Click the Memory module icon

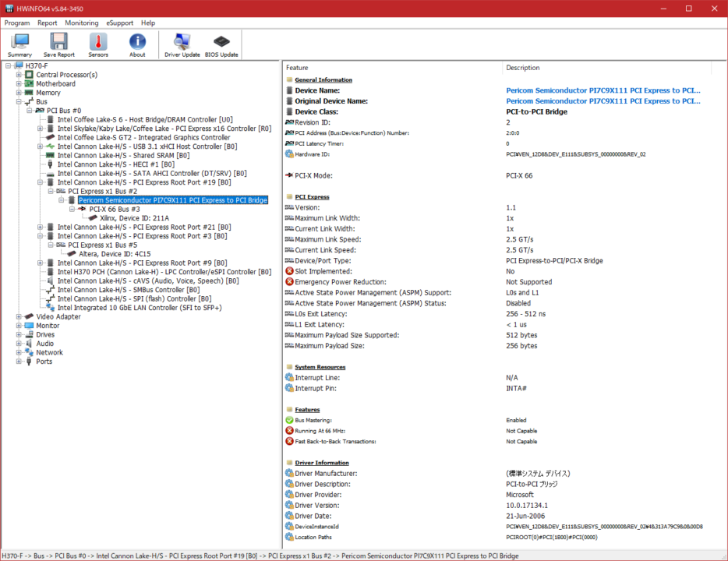point(30,93)
